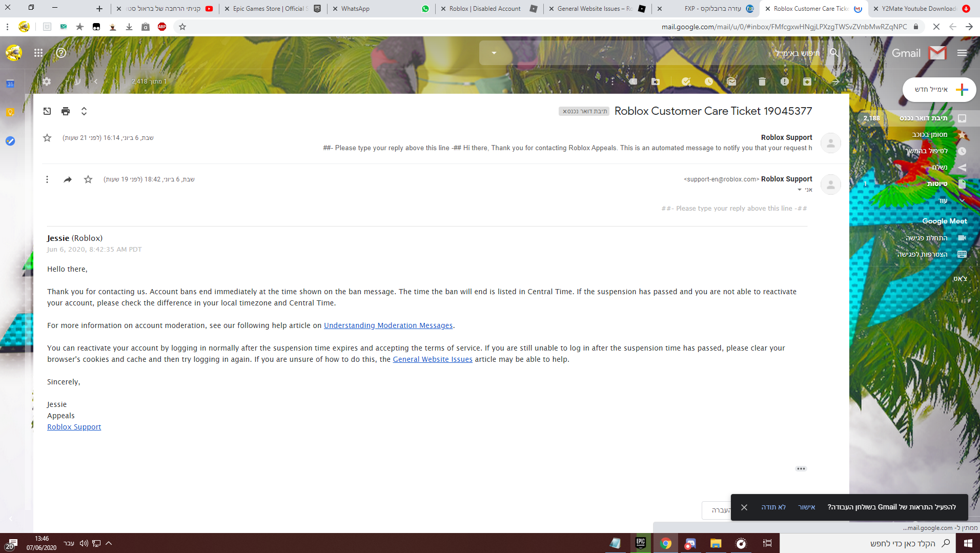Click the AdBlock Plus extension icon
The height and width of the screenshot is (553, 980).
click(162, 27)
